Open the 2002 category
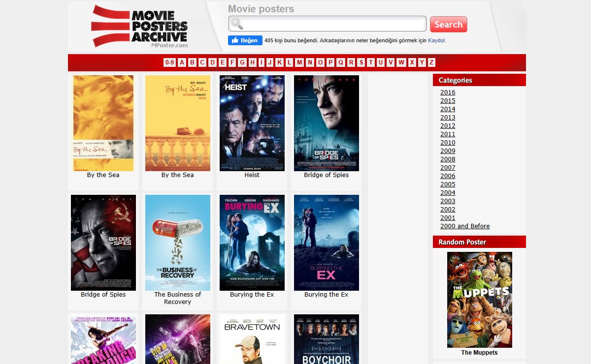 point(448,210)
